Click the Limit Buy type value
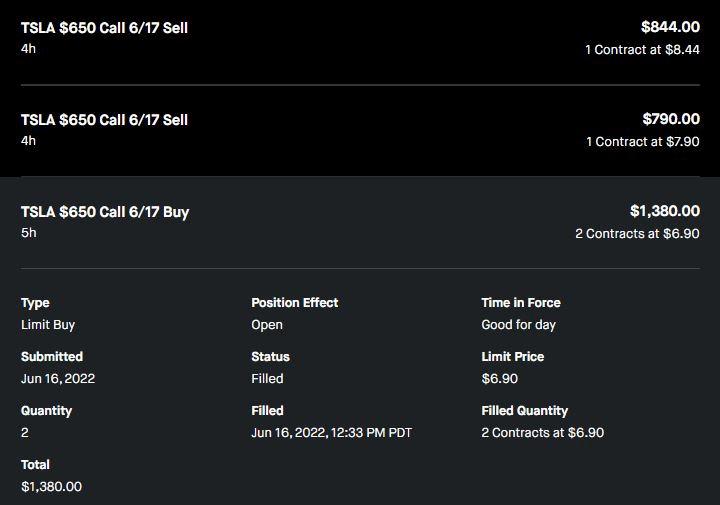This screenshot has width=720, height=505. point(48,325)
